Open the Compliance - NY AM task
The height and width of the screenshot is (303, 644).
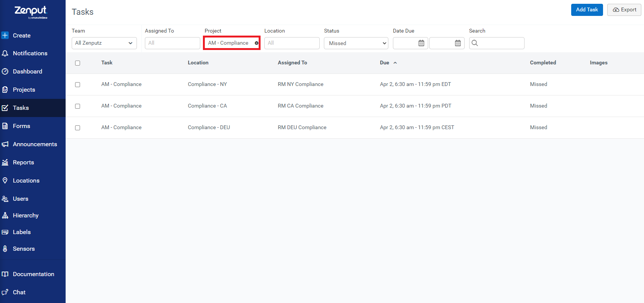121,84
